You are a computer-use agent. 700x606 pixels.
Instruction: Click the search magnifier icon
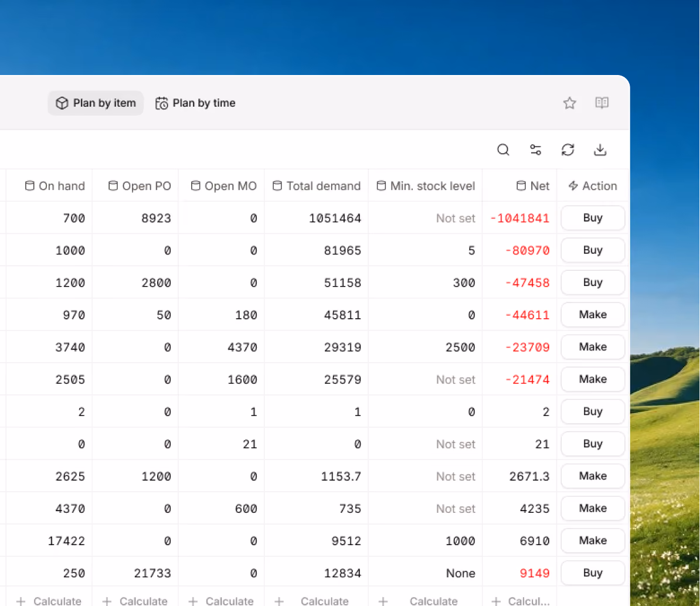[x=503, y=150]
